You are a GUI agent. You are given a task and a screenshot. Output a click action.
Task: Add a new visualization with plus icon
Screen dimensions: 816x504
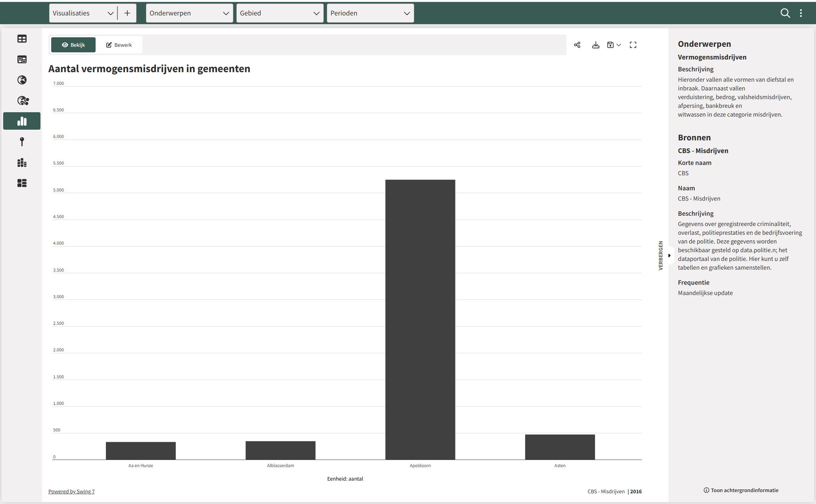[127, 13]
